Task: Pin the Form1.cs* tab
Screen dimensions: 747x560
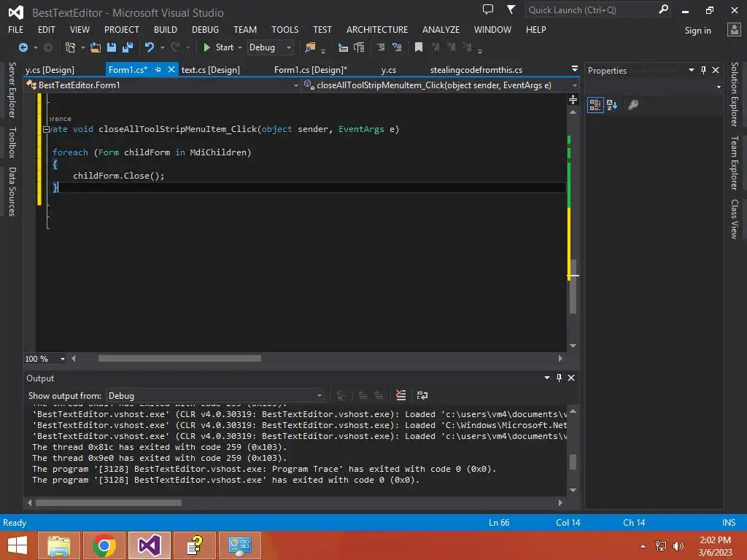Action: click(158, 69)
